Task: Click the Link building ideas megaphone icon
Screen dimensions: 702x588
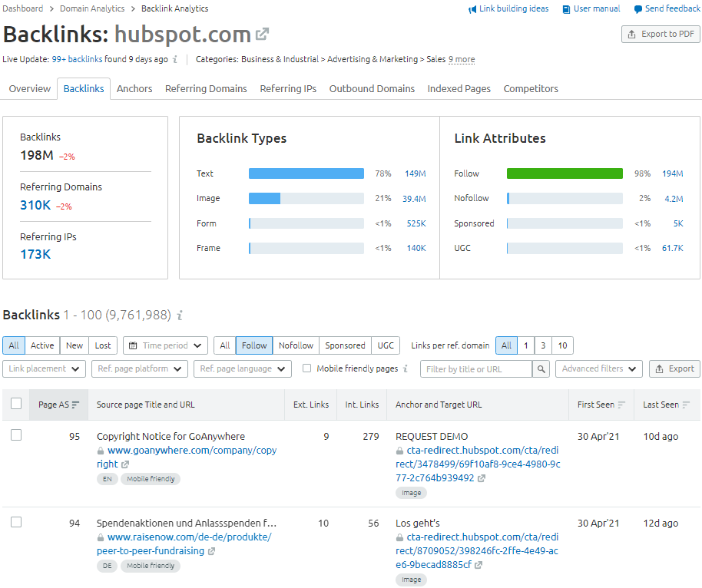Action: (472, 9)
